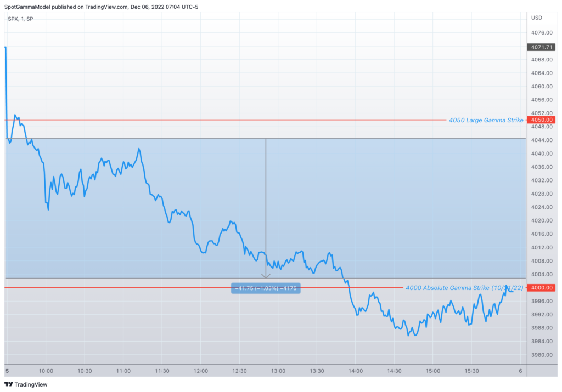Click the 10:00 time axis label
Image resolution: width=562 pixels, height=392 pixels.
(x=46, y=371)
